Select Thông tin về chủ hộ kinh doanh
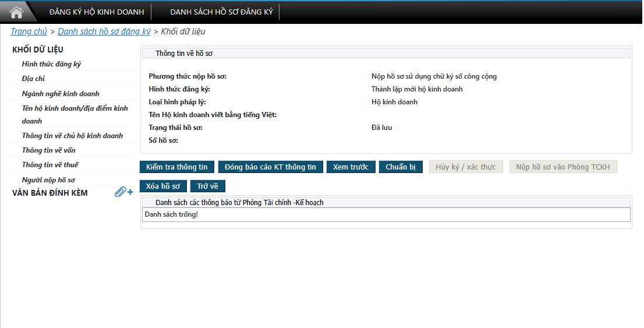 pyautogui.click(x=72, y=136)
